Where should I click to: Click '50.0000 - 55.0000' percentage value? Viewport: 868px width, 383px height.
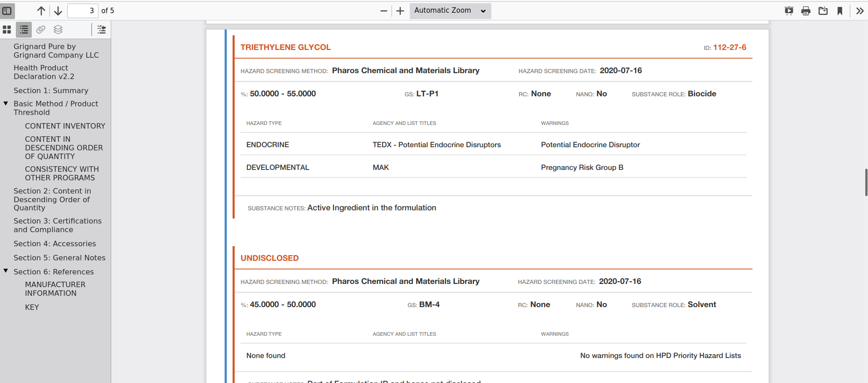283,94
